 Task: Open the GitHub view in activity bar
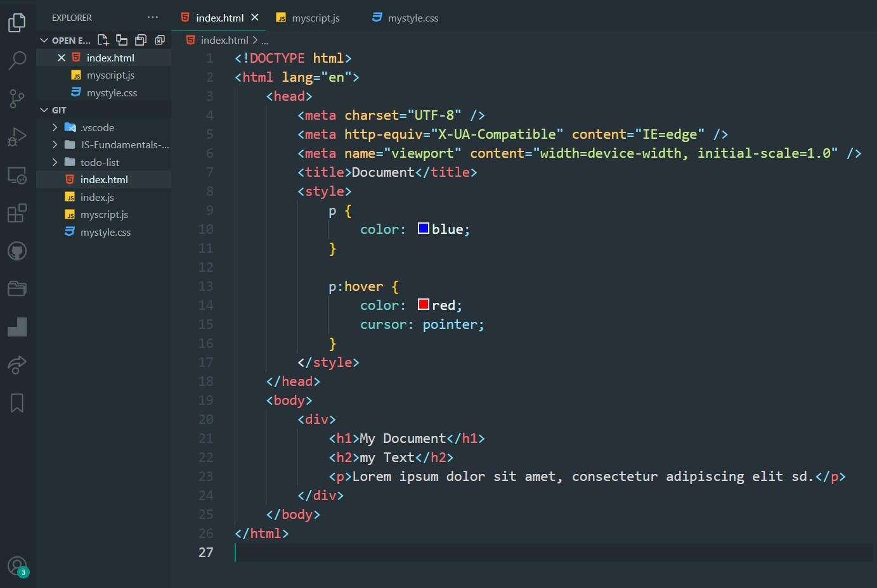(x=17, y=251)
